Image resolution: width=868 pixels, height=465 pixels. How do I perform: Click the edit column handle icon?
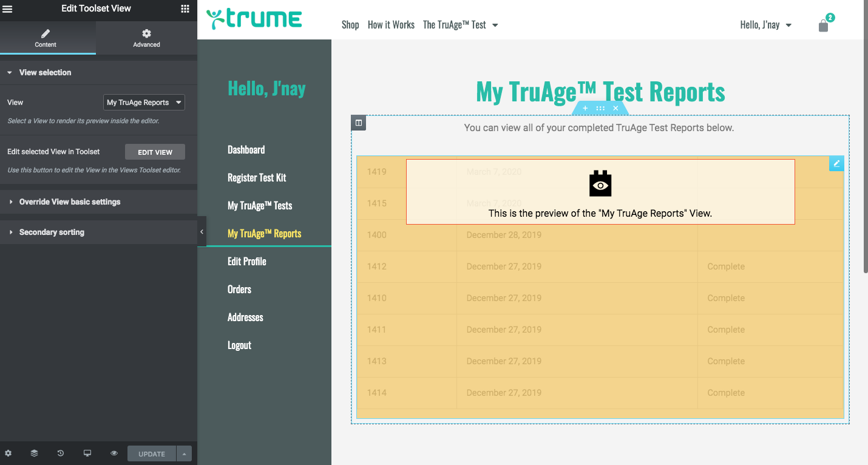pos(359,123)
